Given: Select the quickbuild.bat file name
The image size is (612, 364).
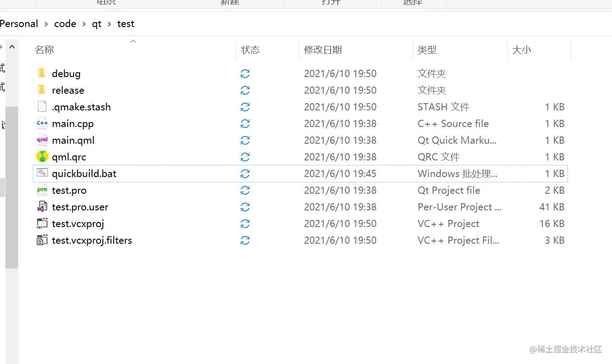Looking at the screenshot, I should point(84,173).
